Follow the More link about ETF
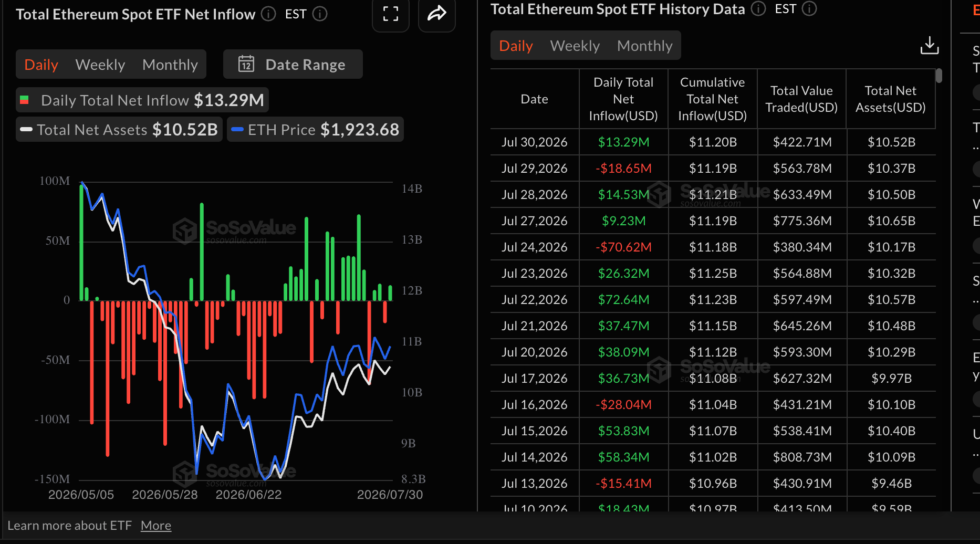980x544 pixels. click(156, 526)
